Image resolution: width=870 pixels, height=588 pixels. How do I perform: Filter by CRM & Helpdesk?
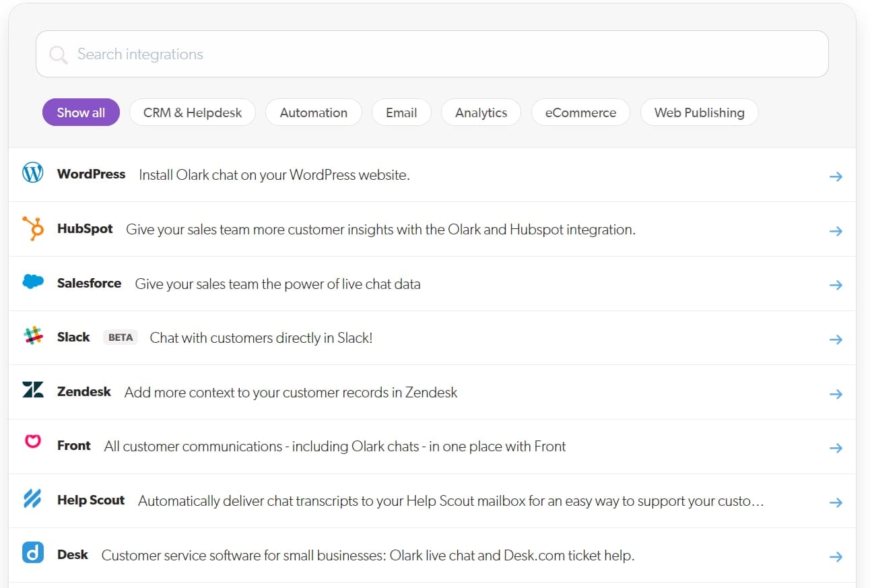[x=193, y=112]
